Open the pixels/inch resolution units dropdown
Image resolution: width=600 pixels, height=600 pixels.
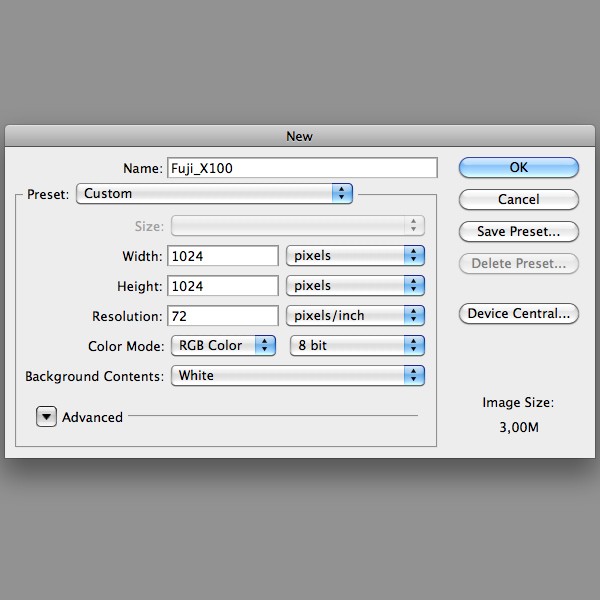click(355, 316)
